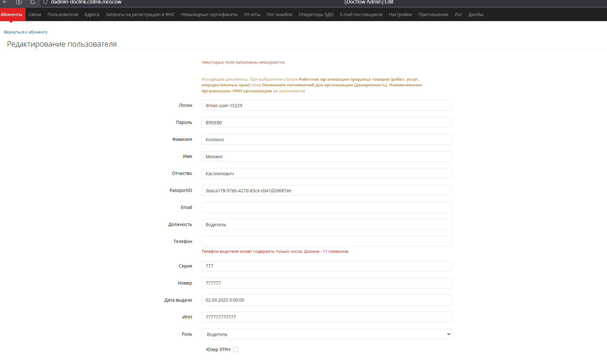The height and width of the screenshot is (364, 607).
Task: Click the Yandex home icon
Action: point(19,2)
